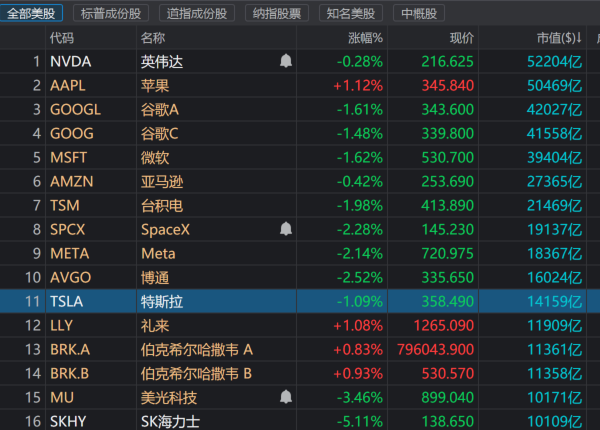Click the market cap 50469亿
Screen dimensions: 600x430
coord(555,86)
